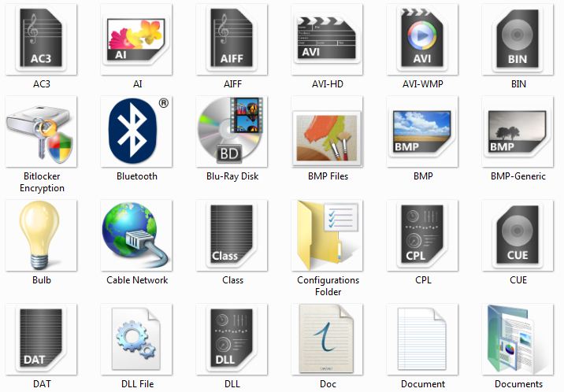The height and width of the screenshot is (392, 564).
Task: Select the DLL File gears icon
Action: (x=136, y=339)
